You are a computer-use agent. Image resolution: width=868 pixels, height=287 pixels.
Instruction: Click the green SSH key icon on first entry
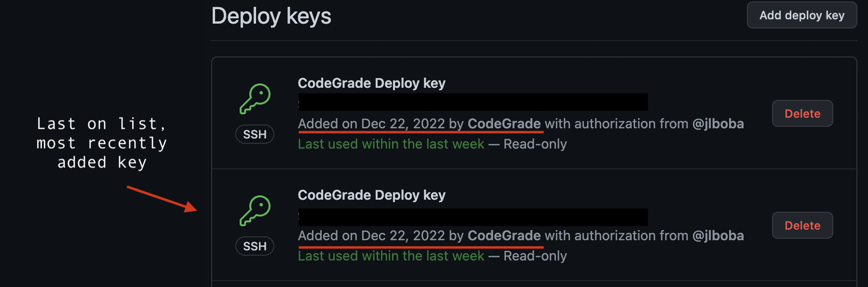point(255,98)
